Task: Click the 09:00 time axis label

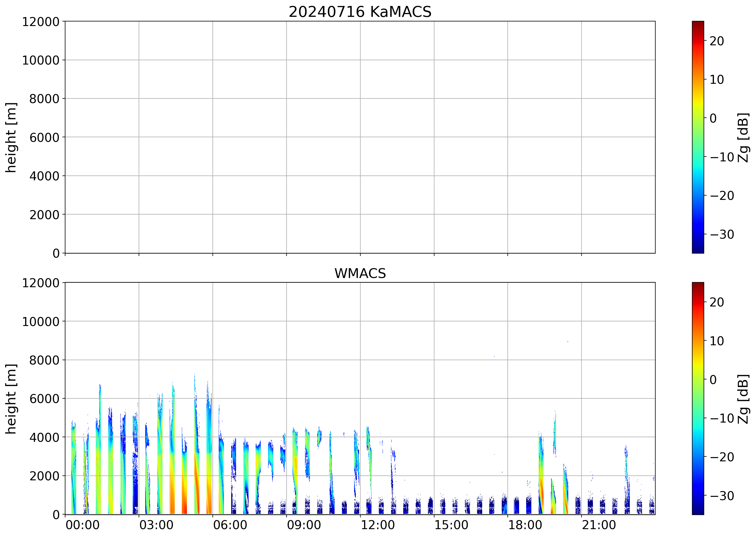Action: (304, 525)
